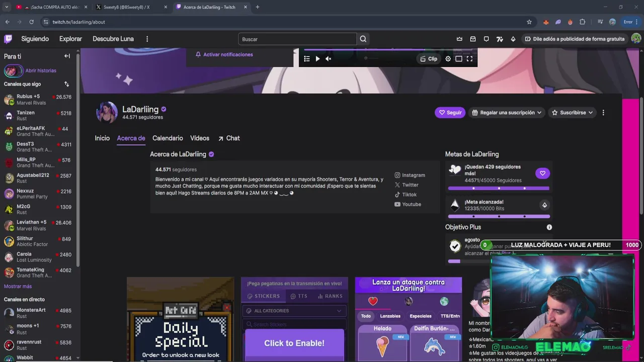This screenshot has height=362, width=644.
Task: Open the Twitter social link
Action: (x=407, y=185)
